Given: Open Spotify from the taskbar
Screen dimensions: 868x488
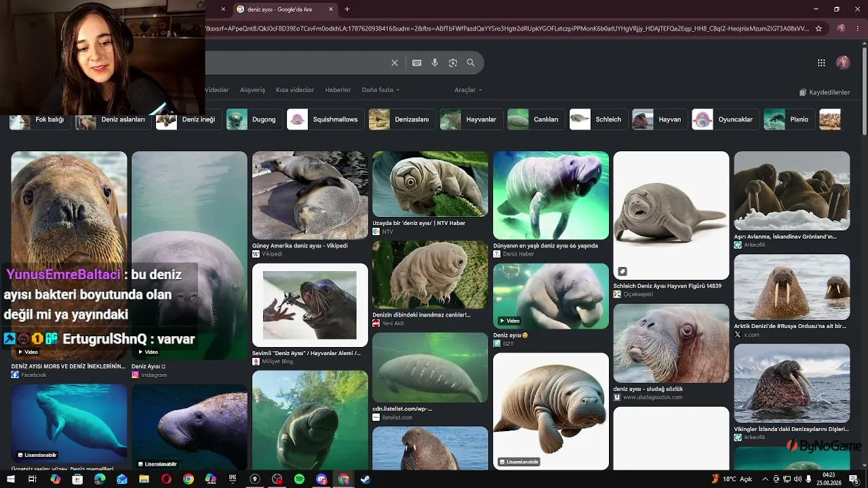Looking at the screenshot, I should click(299, 479).
